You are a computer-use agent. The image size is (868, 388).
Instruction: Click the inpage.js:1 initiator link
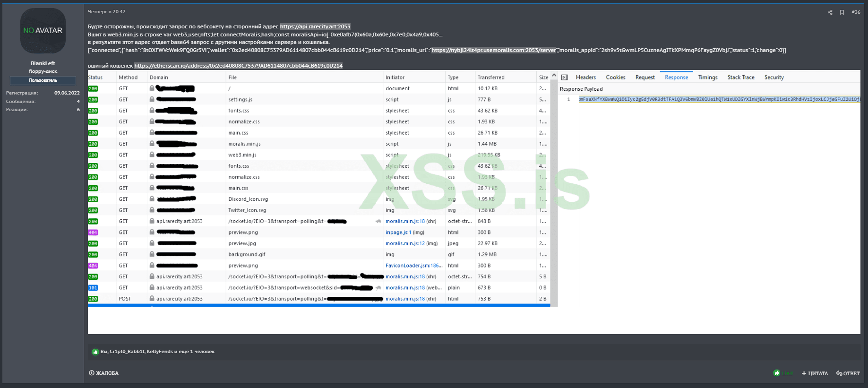pos(398,233)
